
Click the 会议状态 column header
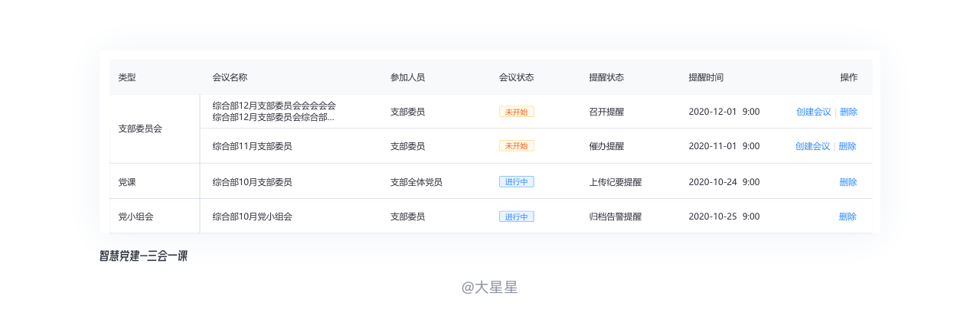pyautogui.click(x=516, y=77)
